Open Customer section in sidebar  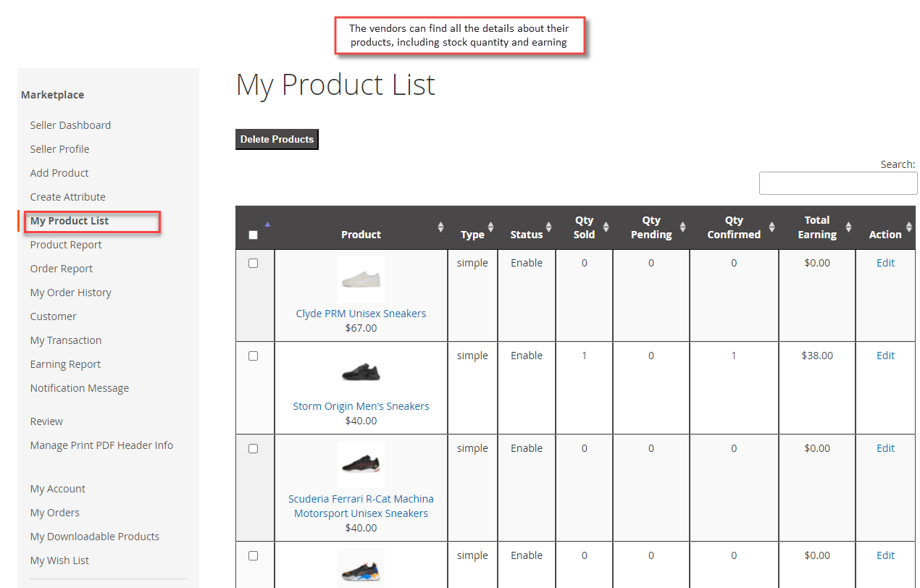point(53,316)
